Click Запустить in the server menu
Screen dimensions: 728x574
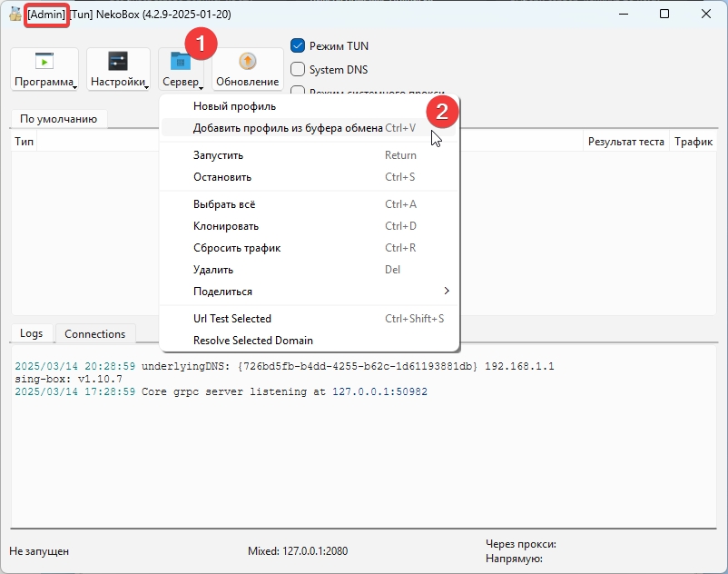click(x=218, y=155)
